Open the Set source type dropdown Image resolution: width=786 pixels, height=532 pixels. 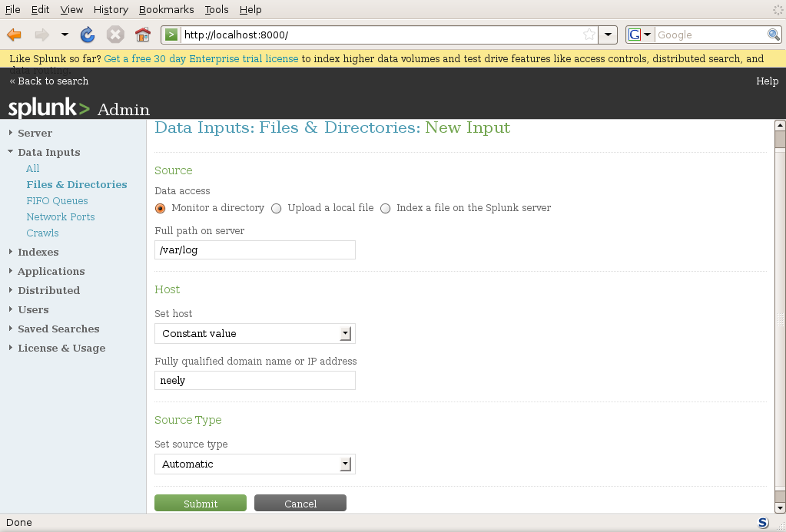(x=255, y=464)
